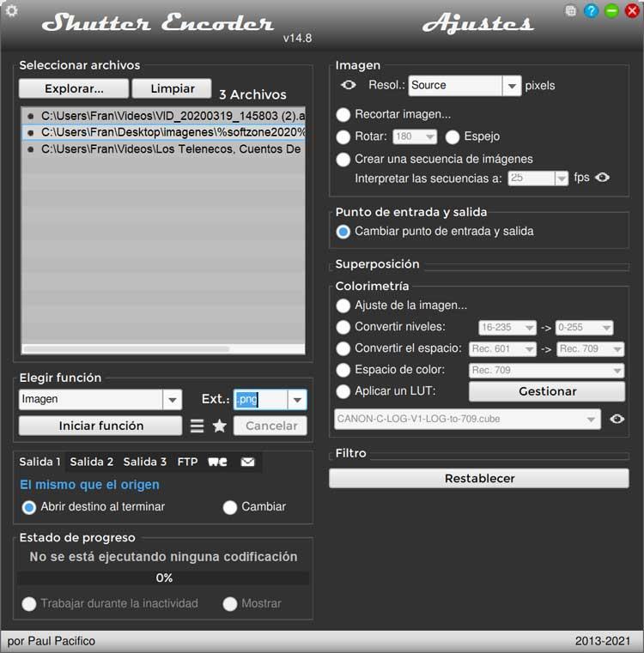
Task: Click eye preview icon beside Resol.
Action: [x=348, y=85]
